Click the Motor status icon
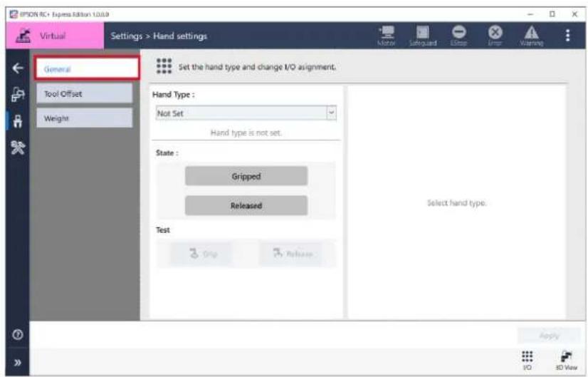588x377 pixels. [387, 36]
